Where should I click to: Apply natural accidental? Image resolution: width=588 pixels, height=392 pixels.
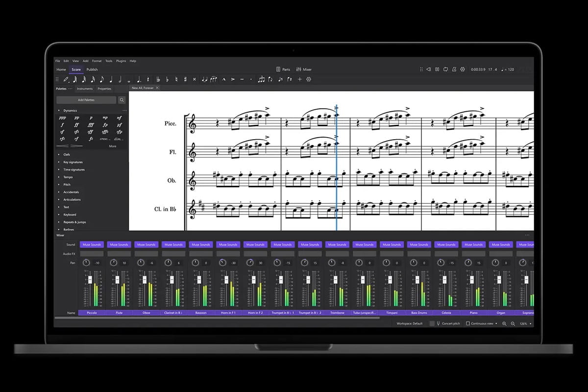[177, 79]
